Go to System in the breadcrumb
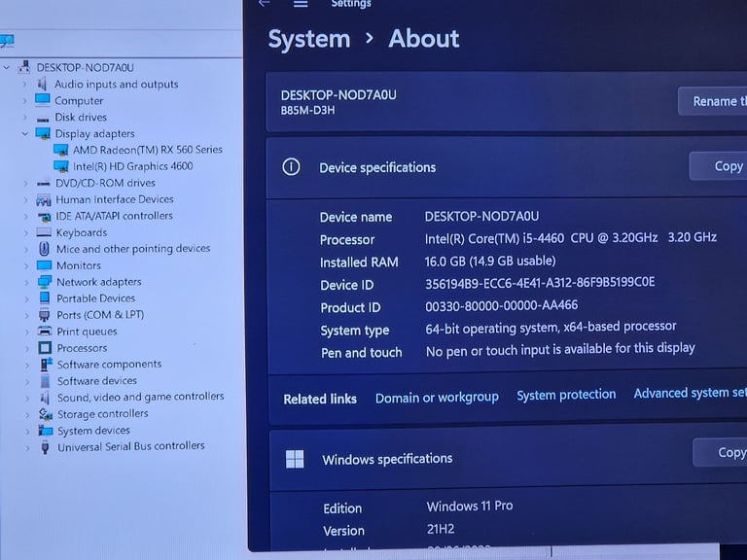The width and height of the screenshot is (747, 560). [308, 39]
